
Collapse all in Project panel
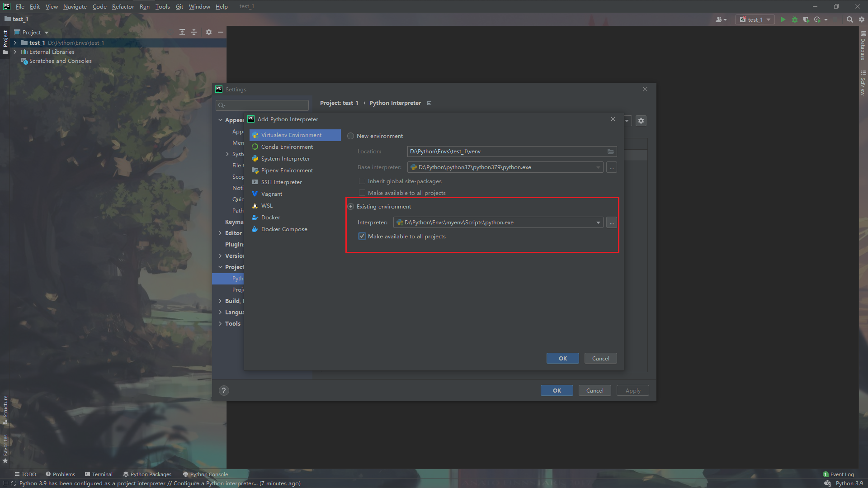coord(194,32)
